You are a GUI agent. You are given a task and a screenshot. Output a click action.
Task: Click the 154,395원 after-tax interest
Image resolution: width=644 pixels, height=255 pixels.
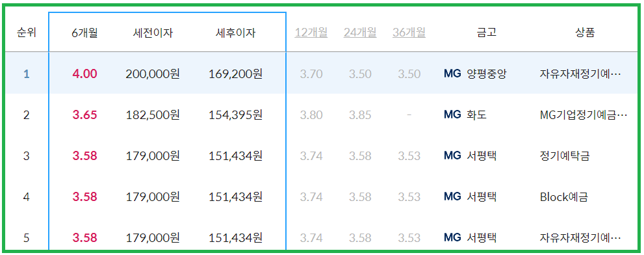235,115
